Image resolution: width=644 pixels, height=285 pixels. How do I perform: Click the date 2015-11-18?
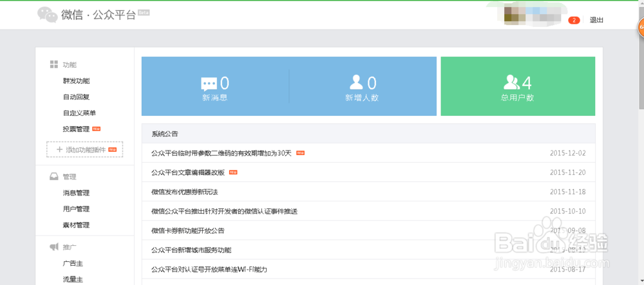click(x=567, y=192)
